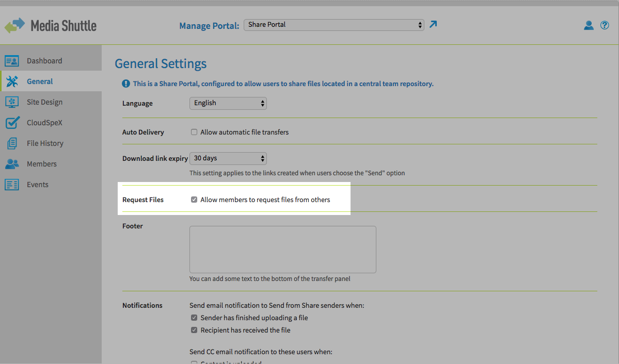Click the General wrench tools icon
The height and width of the screenshot is (364, 619).
[12, 81]
